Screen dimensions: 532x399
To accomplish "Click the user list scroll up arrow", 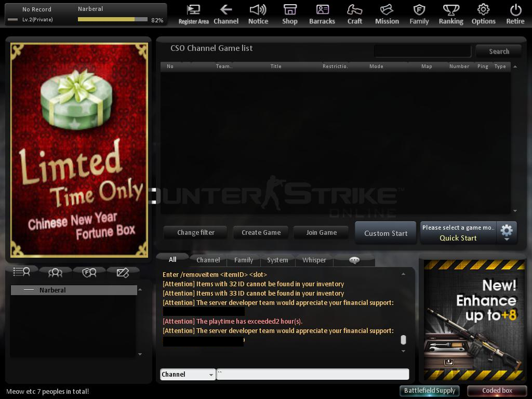I will 140,290.
